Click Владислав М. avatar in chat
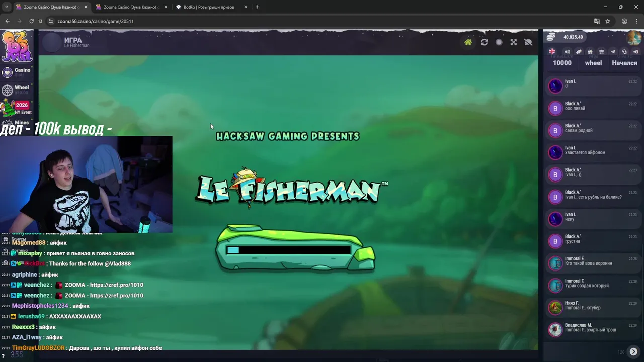The width and height of the screenshot is (644, 362). 555,329
